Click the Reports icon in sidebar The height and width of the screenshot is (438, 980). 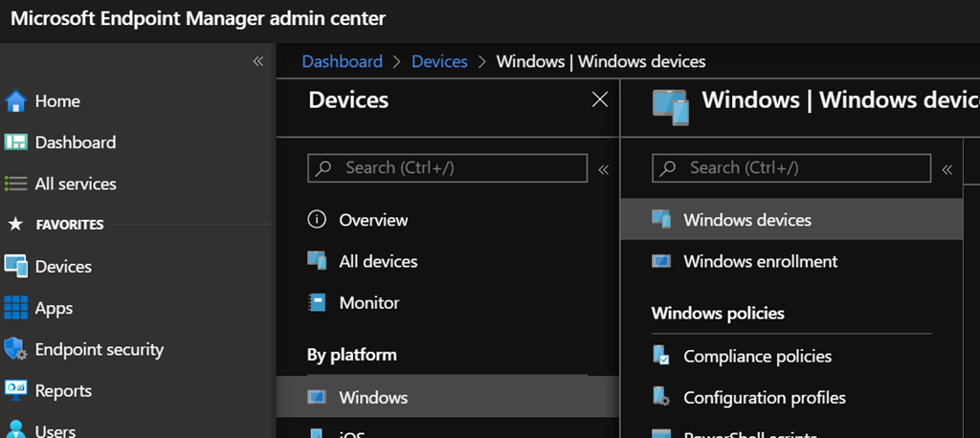point(15,390)
